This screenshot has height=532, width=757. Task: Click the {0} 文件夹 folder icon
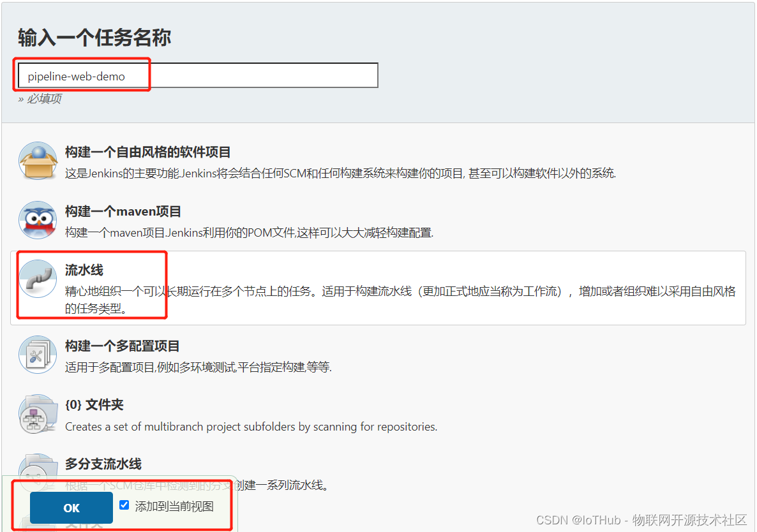(38, 414)
